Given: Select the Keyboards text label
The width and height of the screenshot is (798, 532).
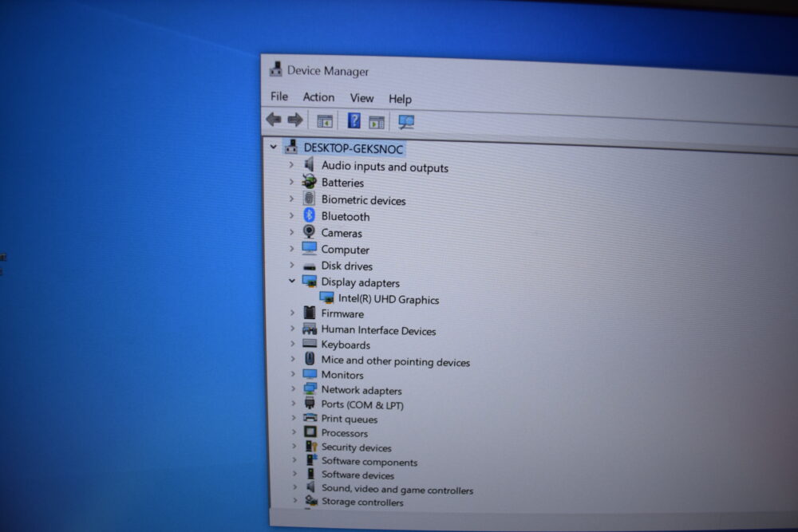Looking at the screenshot, I should pos(346,345).
